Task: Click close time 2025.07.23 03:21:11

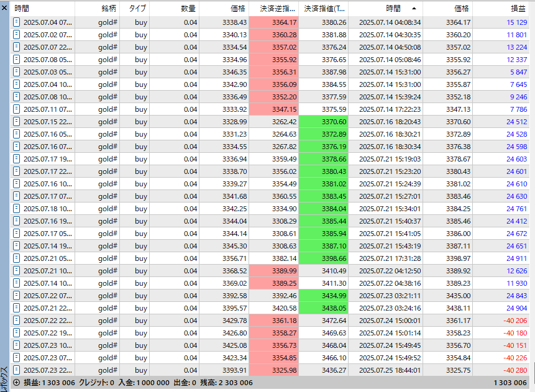Action: (390, 296)
